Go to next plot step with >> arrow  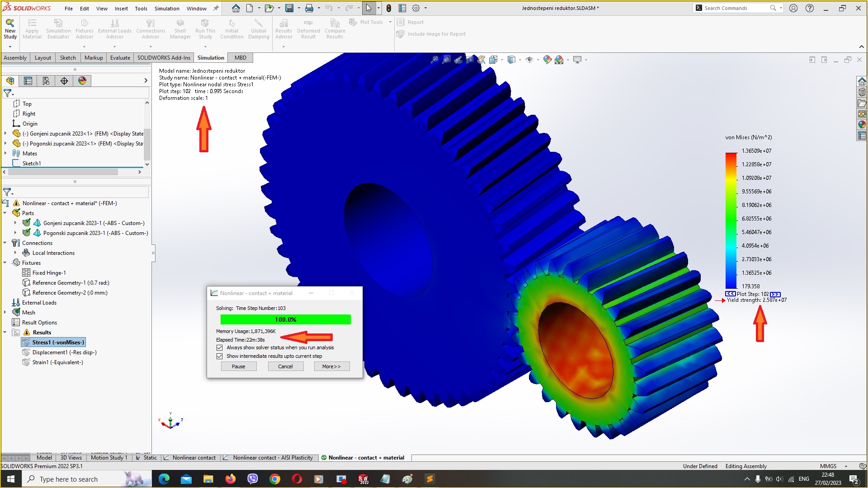775,294
